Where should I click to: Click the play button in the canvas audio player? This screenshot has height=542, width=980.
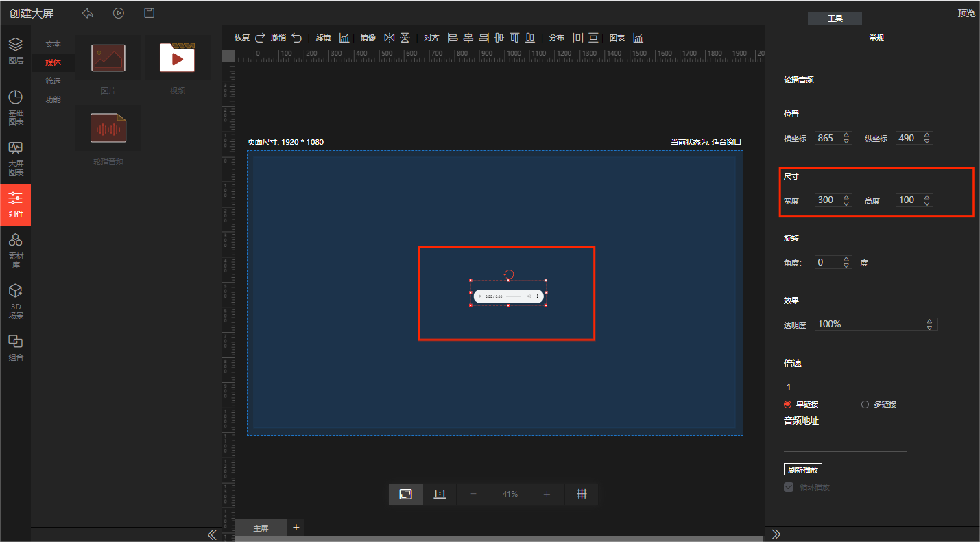pos(480,296)
